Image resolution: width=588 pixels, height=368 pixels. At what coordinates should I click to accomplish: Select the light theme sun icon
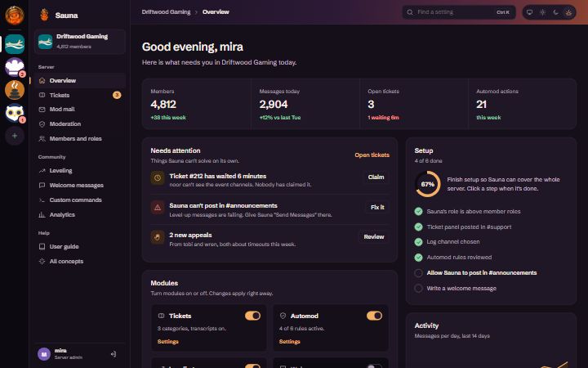[x=542, y=12]
